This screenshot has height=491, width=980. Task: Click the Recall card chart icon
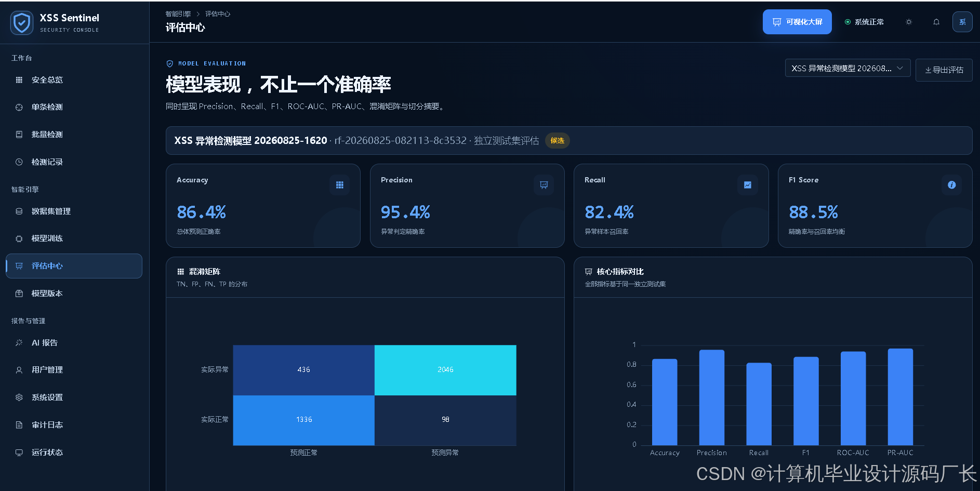pyautogui.click(x=748, y=185)
